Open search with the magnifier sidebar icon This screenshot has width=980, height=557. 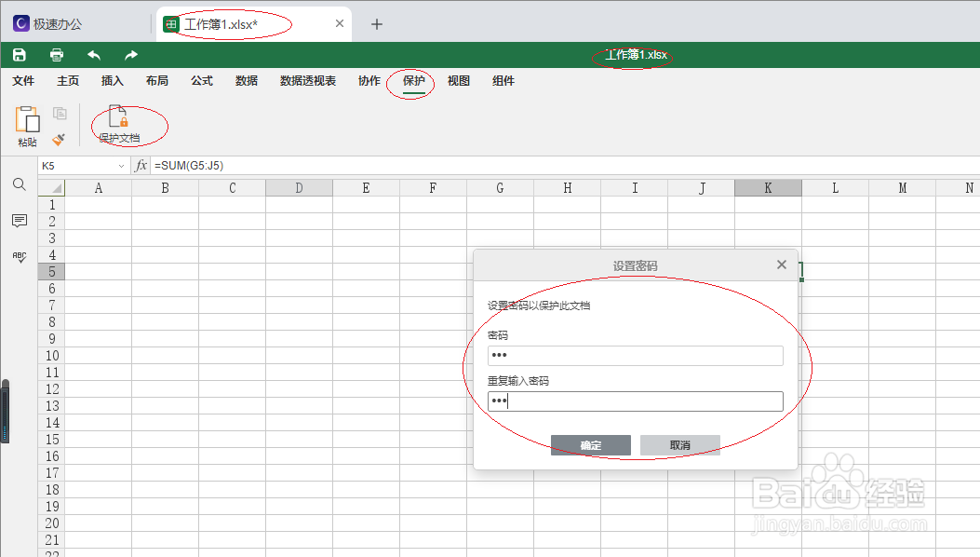pos(19,184)
